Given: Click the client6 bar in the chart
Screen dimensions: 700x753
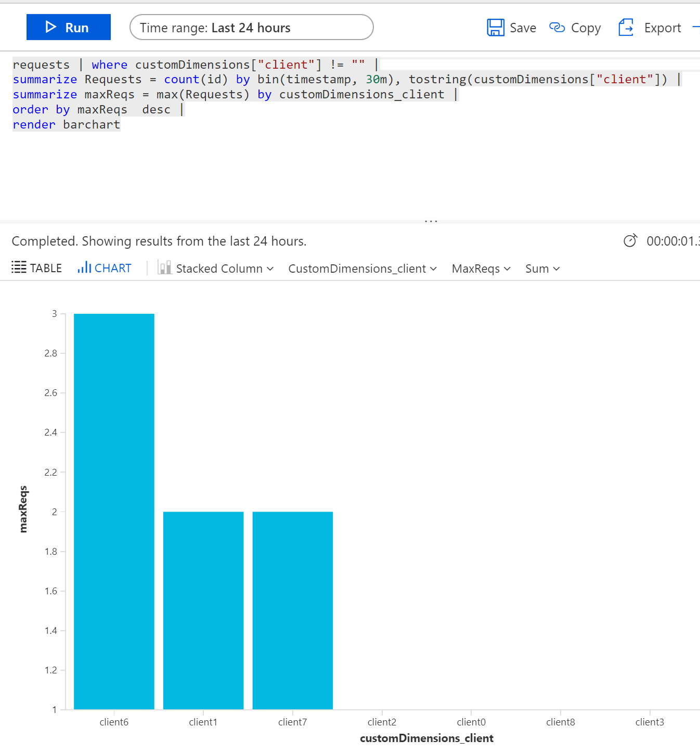Looking at the screenshot, I should point(114,511).
